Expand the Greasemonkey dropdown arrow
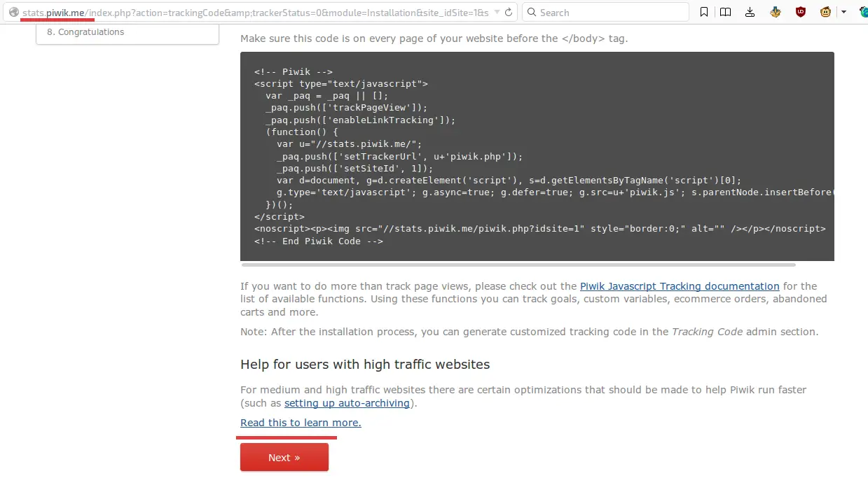This screenshot has width=868, height=478. [843, 12]
